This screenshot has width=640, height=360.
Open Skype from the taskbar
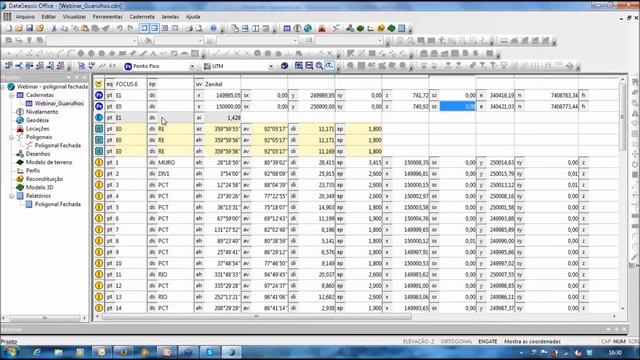[x=209, y=352]
